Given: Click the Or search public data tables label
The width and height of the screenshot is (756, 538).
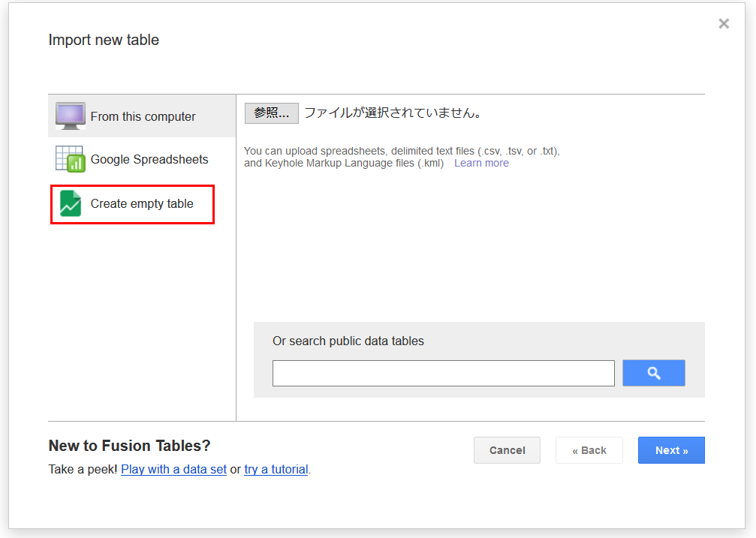Looking at the screenshot, I should [348, 341].
